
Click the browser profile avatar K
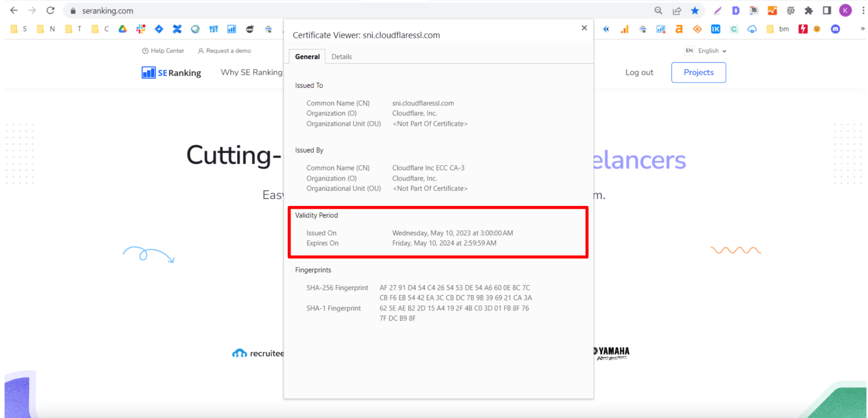click(x=845, y=10)
